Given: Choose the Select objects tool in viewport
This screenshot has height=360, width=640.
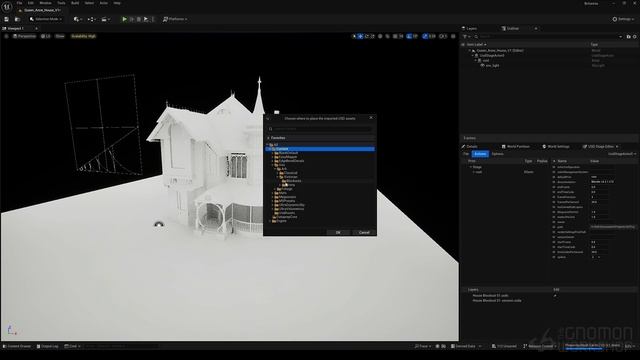Looking at the screenshot, I should (x=354, y=36).
